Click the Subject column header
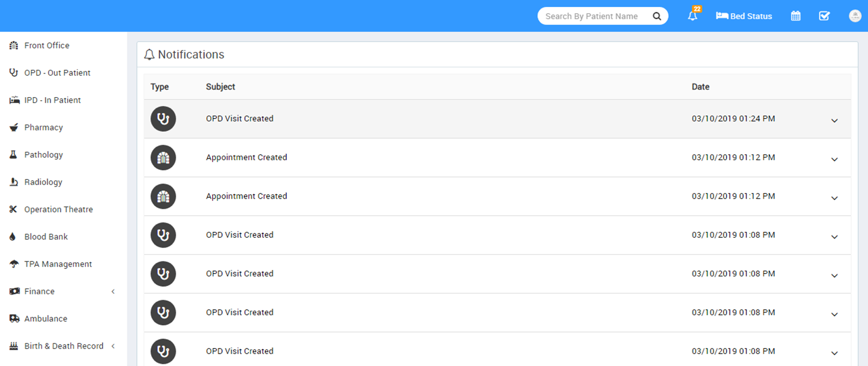 [x=221, y=87]
